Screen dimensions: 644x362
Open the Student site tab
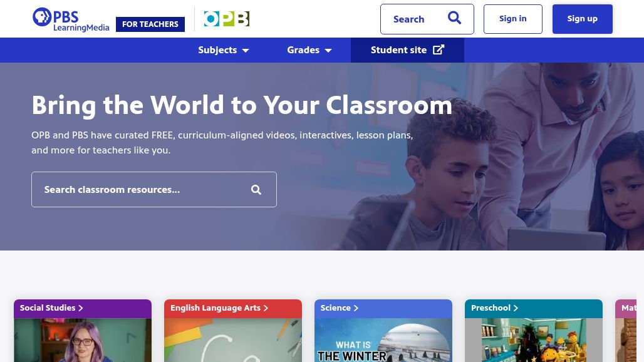tap(407, 50)
